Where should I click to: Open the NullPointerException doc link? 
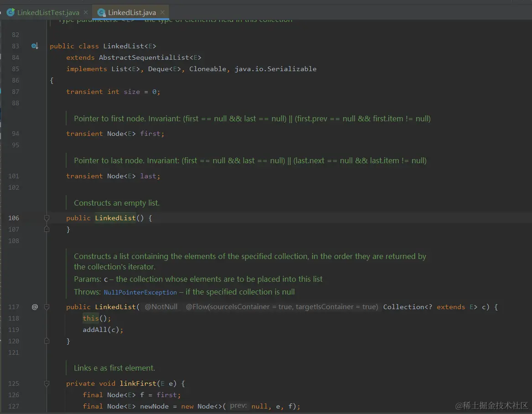coord(140,292)
